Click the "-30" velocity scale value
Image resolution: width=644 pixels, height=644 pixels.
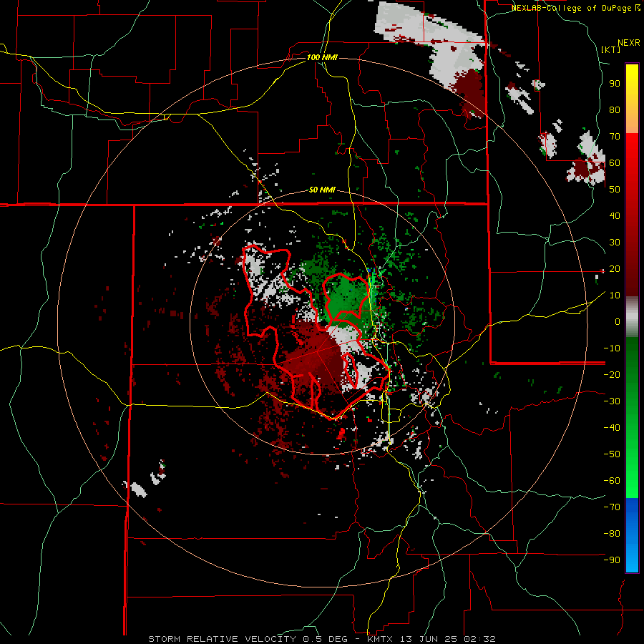tap(612, 401)
